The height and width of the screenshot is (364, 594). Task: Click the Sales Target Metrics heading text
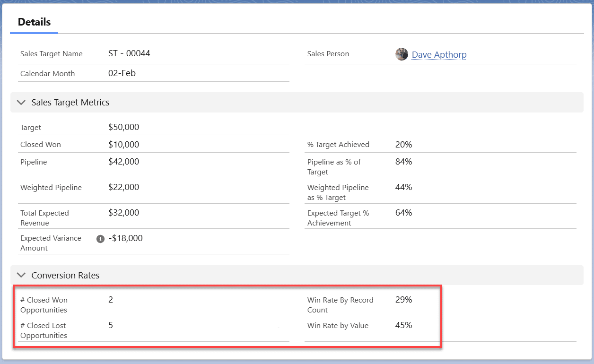(70, 102)
